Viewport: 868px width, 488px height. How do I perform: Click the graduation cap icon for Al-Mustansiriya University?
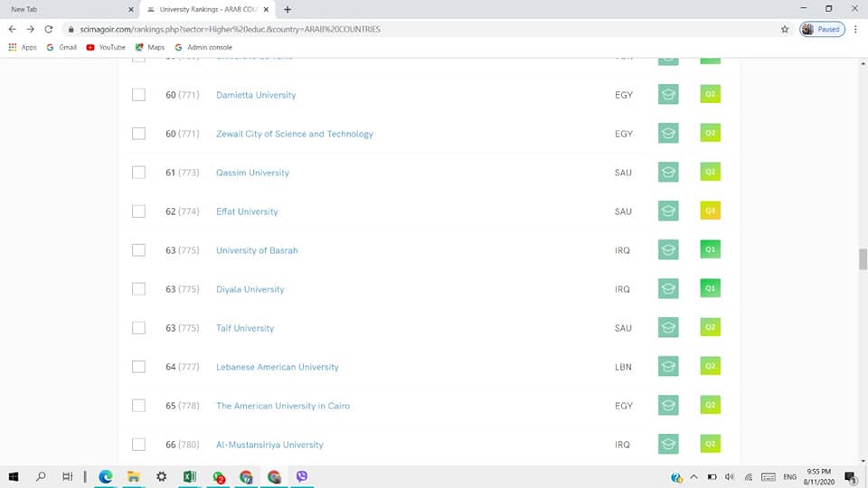pos(668,444)
